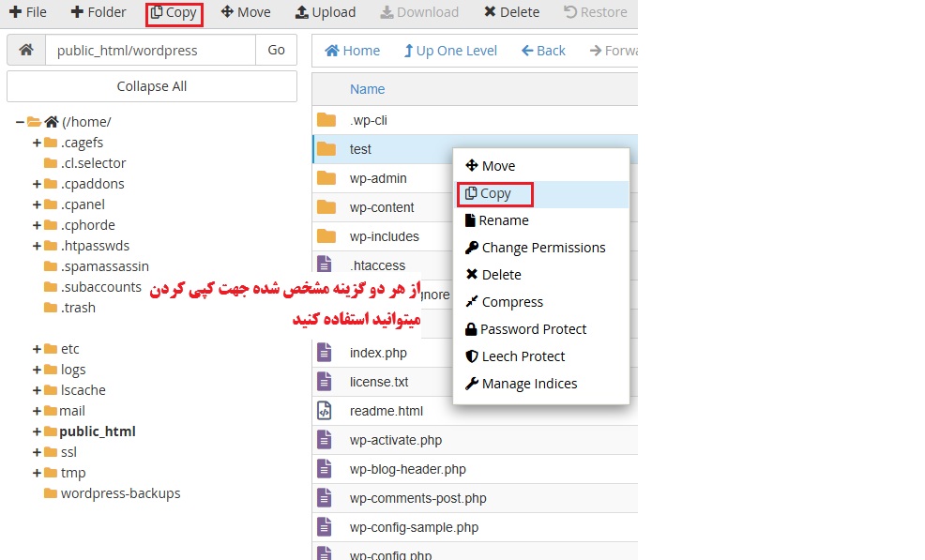Click Copy in the top toolbar
The image size is (925, 560).
[174, 12]
